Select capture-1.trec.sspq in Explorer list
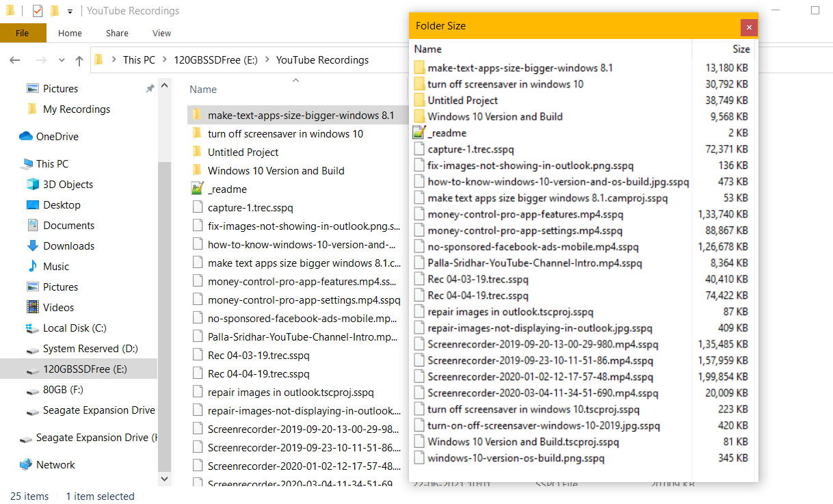Image resolution: width=833 pixels, height=504 pixels. [x=250, y=208]
